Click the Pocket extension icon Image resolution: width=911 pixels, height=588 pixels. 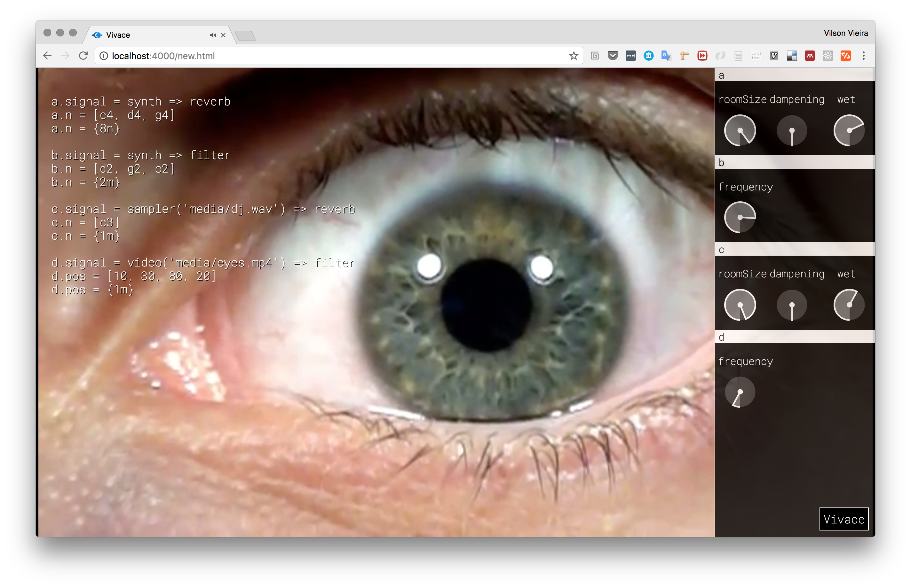click(613, 56)
